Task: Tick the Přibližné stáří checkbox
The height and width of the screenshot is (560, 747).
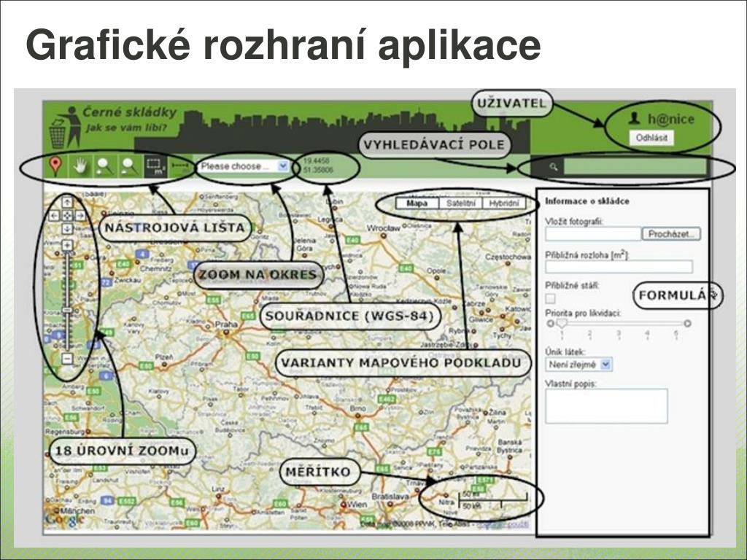Action: (550, 298)
